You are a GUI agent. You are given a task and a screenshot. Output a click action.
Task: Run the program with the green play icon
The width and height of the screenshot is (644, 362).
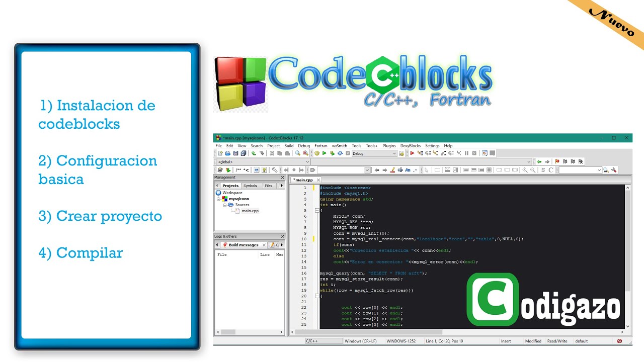[x=325, y=153]
